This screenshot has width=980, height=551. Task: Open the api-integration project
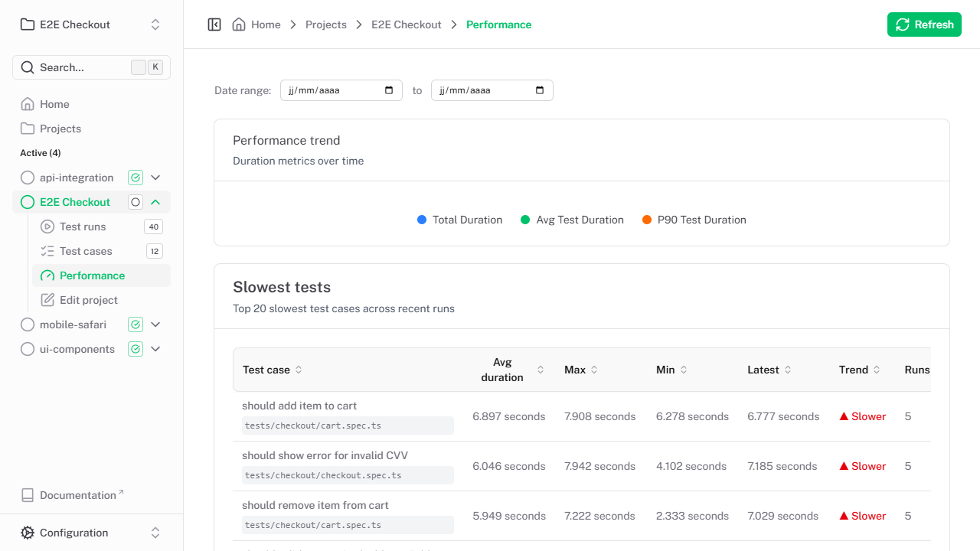click(77, 178)
